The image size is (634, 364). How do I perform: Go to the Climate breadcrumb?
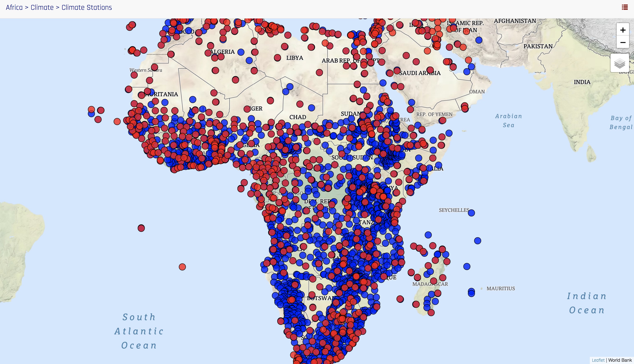(x=42, y=8)
